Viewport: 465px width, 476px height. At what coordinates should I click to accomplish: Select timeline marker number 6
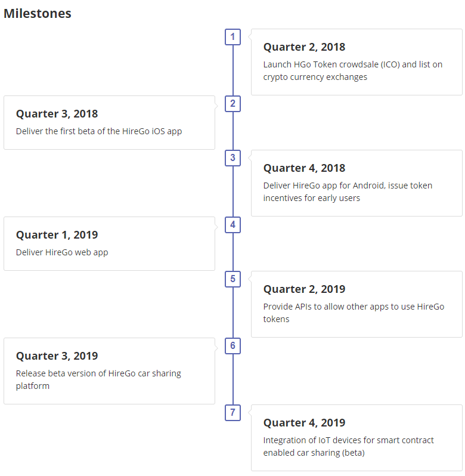[232, 346]
